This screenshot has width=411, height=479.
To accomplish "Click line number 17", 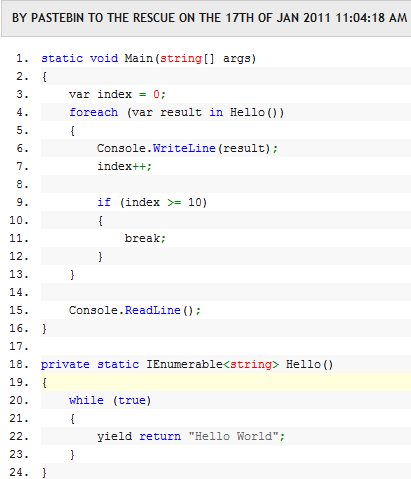I will click(19, 346).
